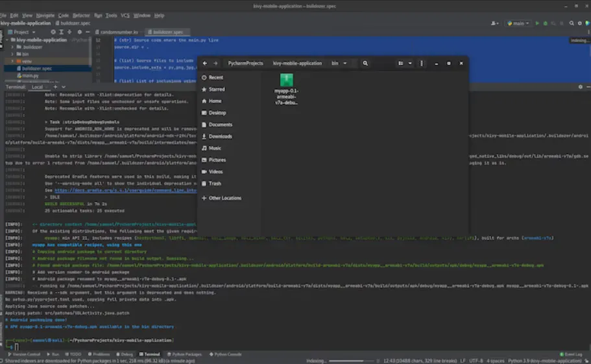
Task: Open the Refactor menu
Action: pyautogui.click(x=81, y=16)
